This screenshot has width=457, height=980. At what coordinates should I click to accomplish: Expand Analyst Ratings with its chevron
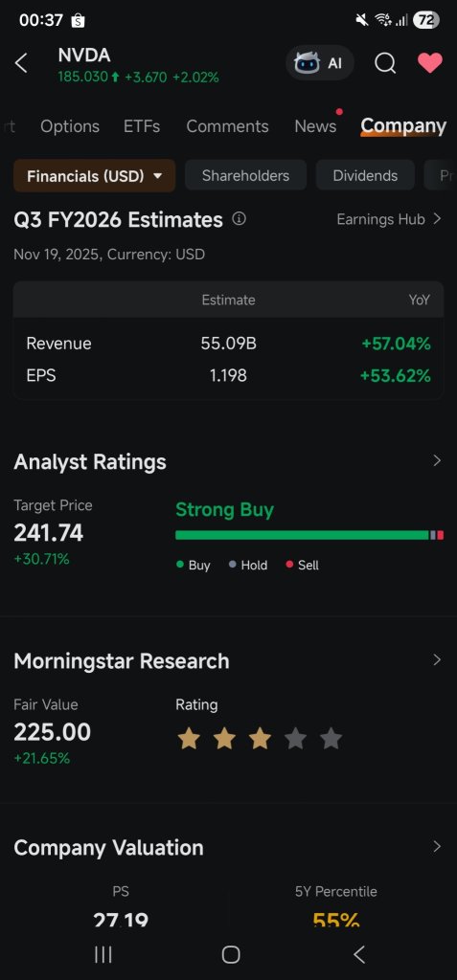(x=437, y=460)
